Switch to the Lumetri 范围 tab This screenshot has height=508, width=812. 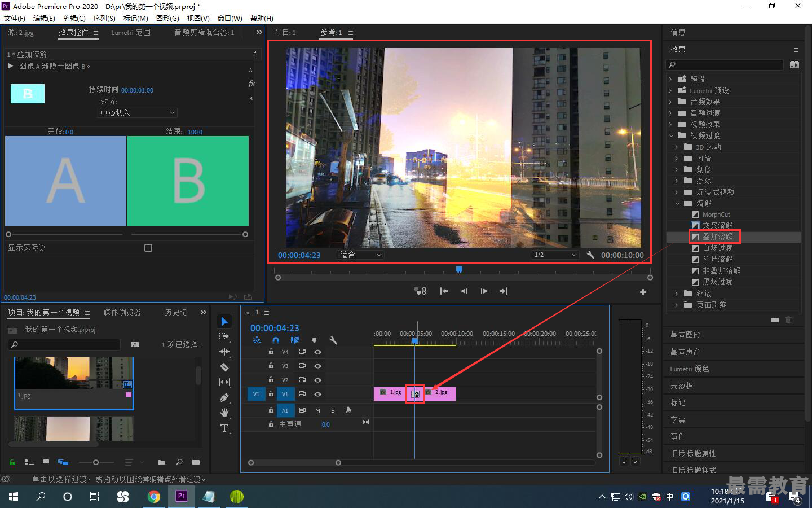[x=131, y=33]
